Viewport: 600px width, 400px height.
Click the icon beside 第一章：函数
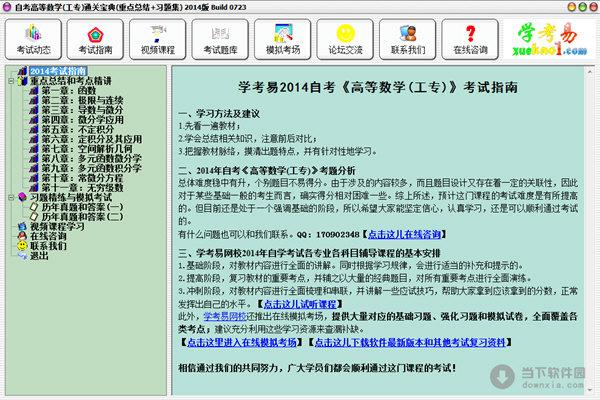[34, 90]
